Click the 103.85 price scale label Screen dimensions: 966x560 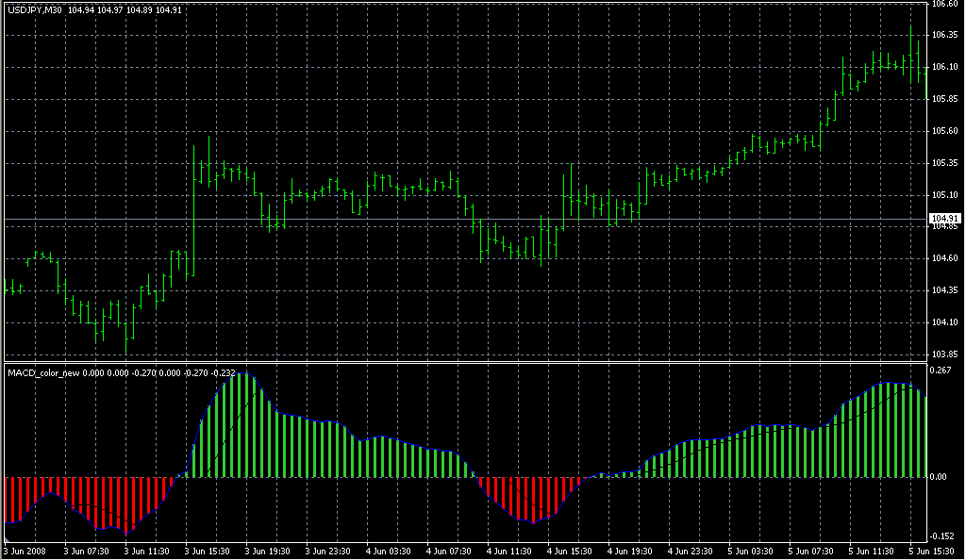tap(944, 354)
